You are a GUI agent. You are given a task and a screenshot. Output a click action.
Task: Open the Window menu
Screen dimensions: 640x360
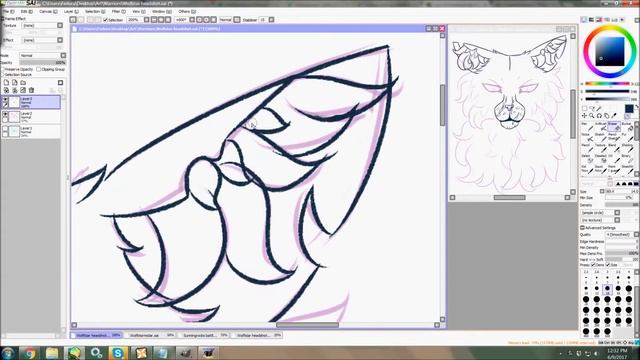tap(161, 11)
